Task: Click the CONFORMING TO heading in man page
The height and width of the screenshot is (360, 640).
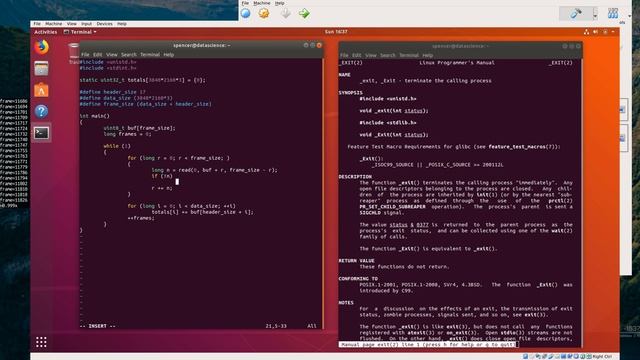Action: (x=358, y=278)
